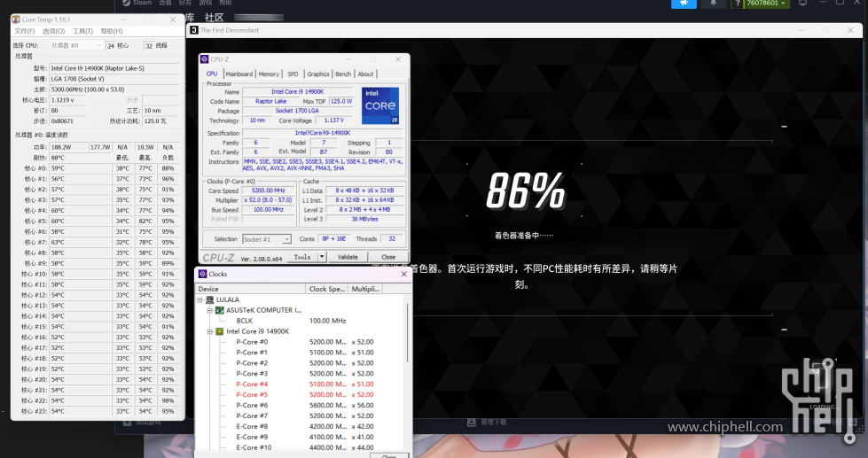This screenshot has height=458, width=868.
Task: Close the Clocks window
Action: pyautogui.click(x=403, y=274)
